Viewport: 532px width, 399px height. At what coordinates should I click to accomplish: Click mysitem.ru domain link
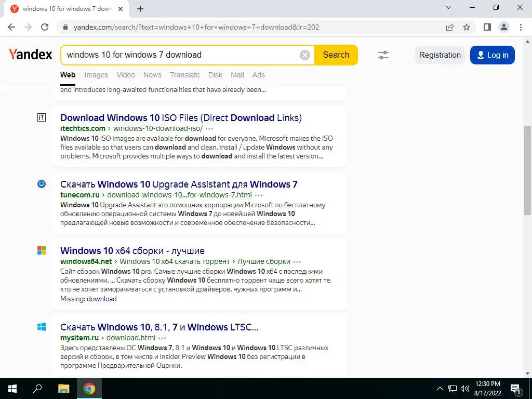[x=79, y=338]
